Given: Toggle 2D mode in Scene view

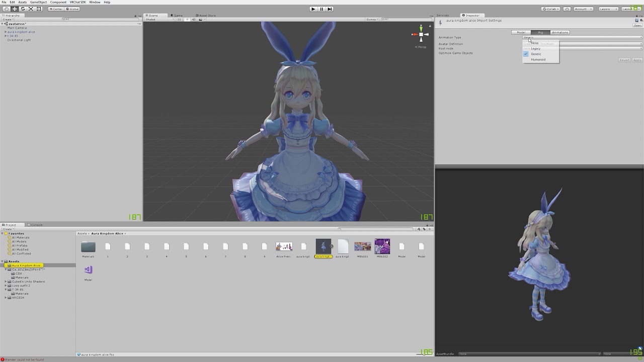Looking at the screenshot, I should point(179,20).
